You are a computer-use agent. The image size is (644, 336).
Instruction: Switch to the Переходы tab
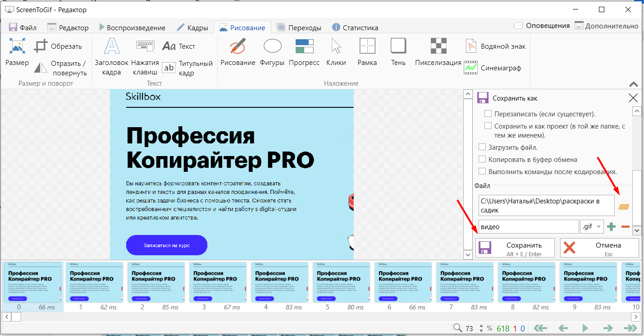coord(299,28)
